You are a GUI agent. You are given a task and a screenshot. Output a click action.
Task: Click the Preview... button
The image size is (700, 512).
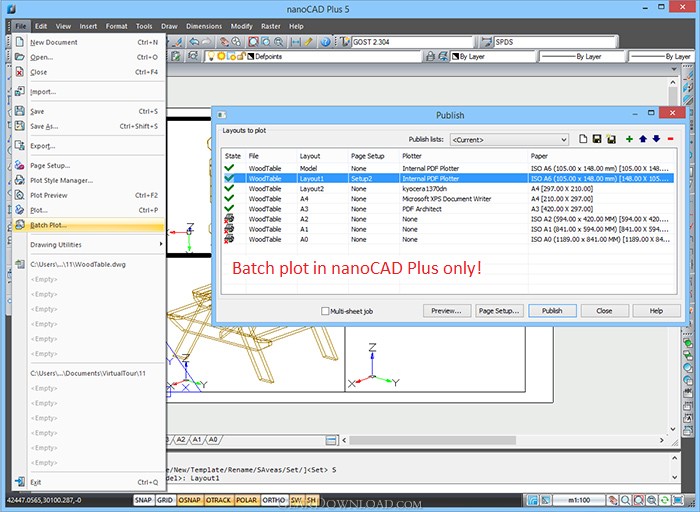pos(447,311)
